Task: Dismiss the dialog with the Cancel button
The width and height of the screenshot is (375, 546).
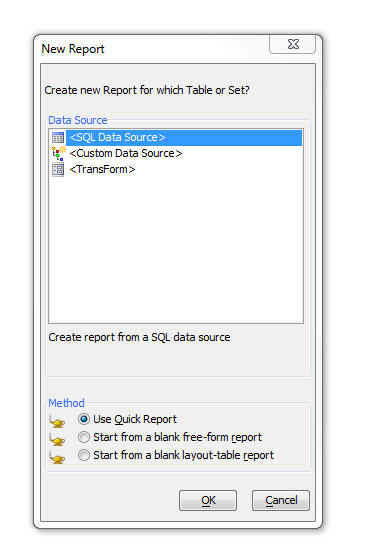Action: pos(281,500)
